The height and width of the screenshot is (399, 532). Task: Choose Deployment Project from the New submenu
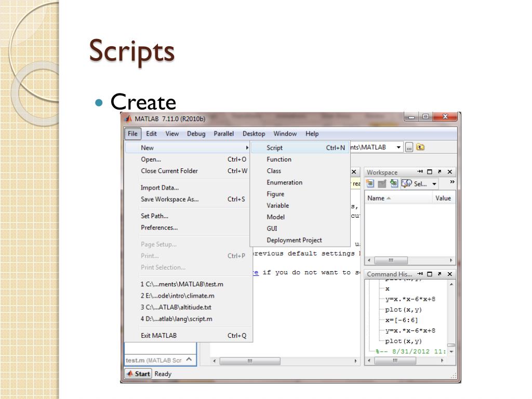pos(300,240)
